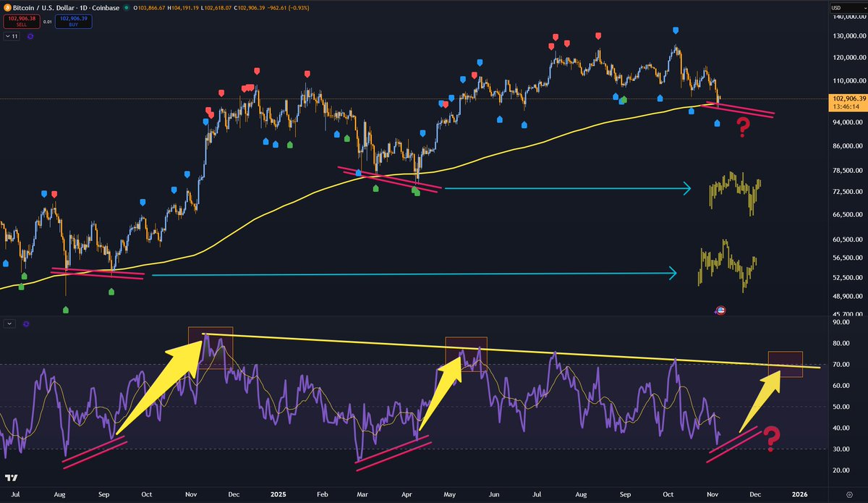Image resolution: width=868 pixels, height=503 pixels.
Task: Click the purple RSI pane indicator icon
Action: (x=27, y=324)
